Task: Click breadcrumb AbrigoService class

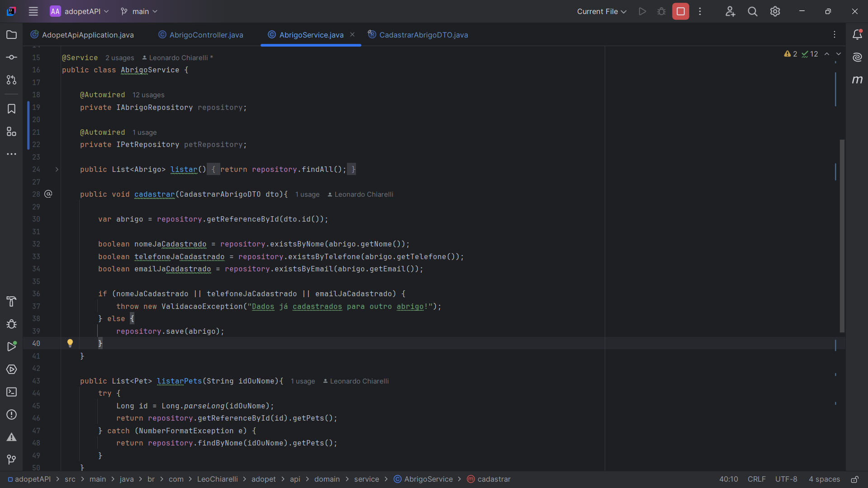Action: tap(423, 479)
